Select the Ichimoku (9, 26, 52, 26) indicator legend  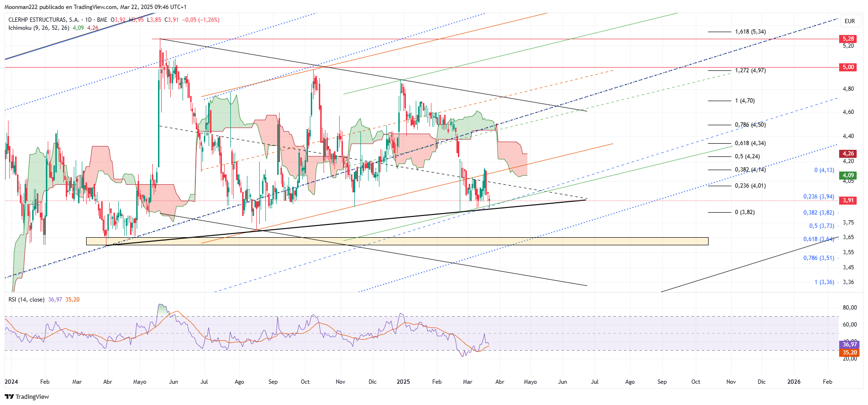click(x=39, y=28)
